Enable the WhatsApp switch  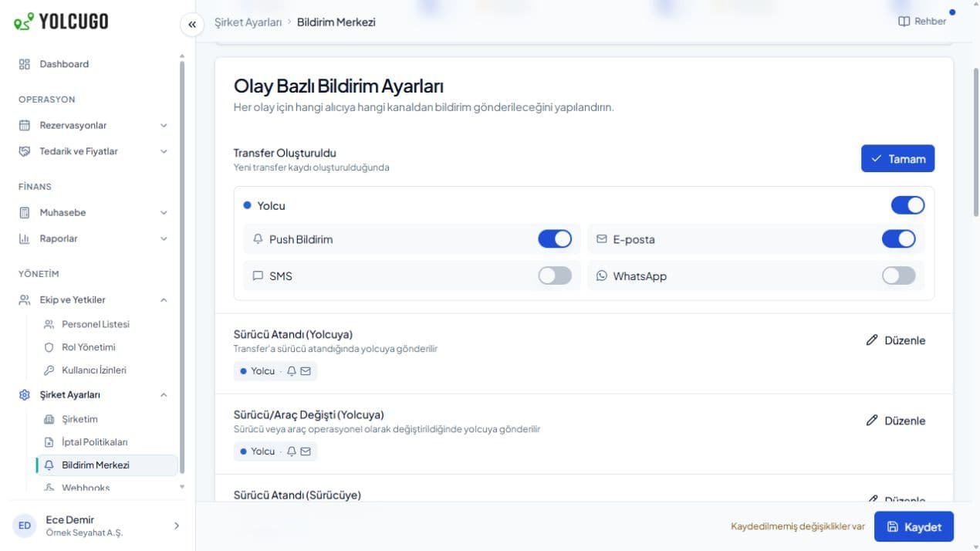click(x=899, y=275)
